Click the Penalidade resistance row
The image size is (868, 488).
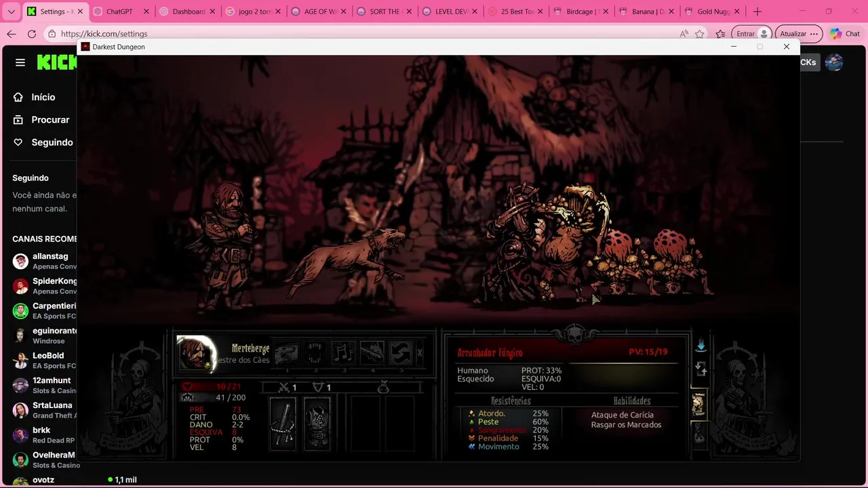tap(509, 438)
